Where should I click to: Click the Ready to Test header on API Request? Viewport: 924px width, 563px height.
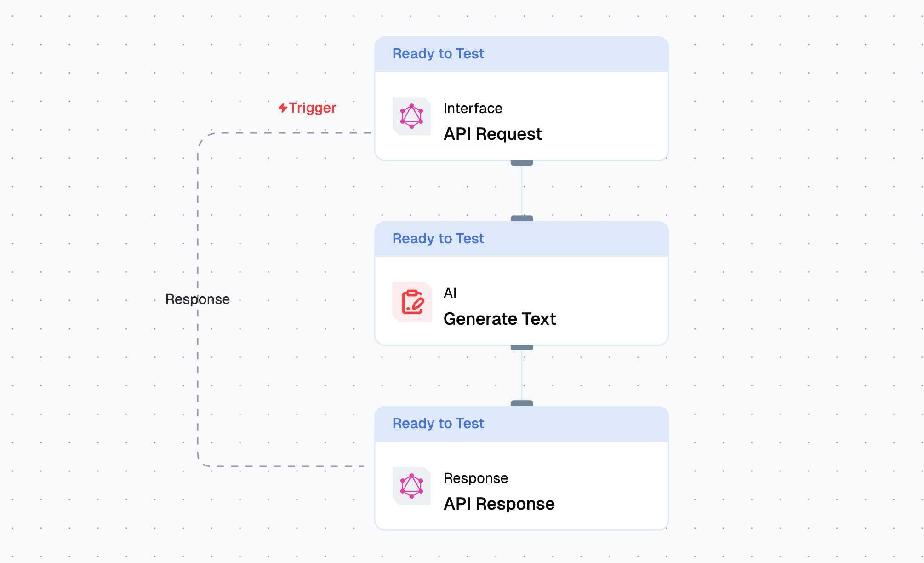(438, 54)
